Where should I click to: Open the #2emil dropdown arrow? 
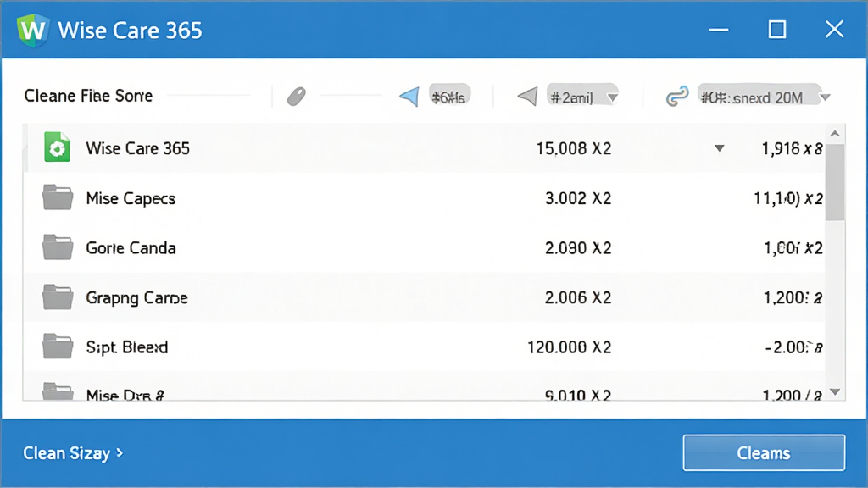(x=612, y=98)
